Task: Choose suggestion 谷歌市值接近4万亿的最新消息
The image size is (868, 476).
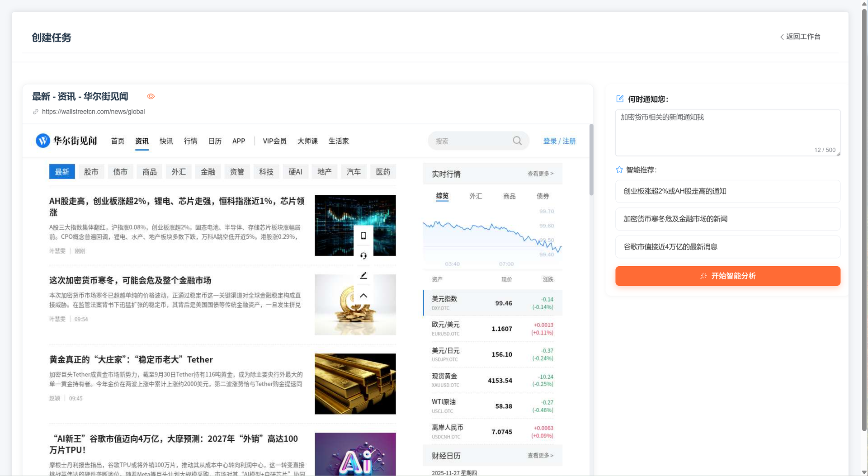Action: (x=727, y=247)
